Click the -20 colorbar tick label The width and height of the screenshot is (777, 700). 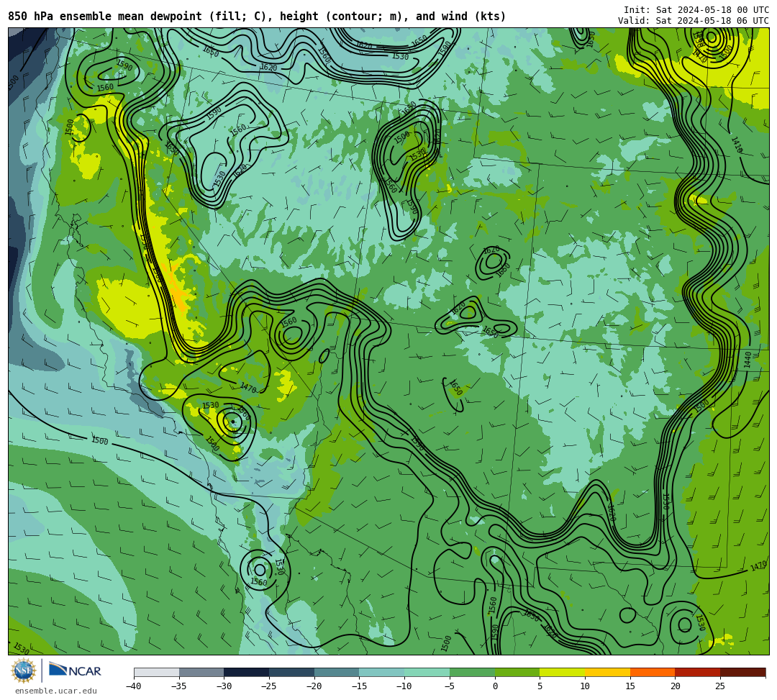coord(314,686)
